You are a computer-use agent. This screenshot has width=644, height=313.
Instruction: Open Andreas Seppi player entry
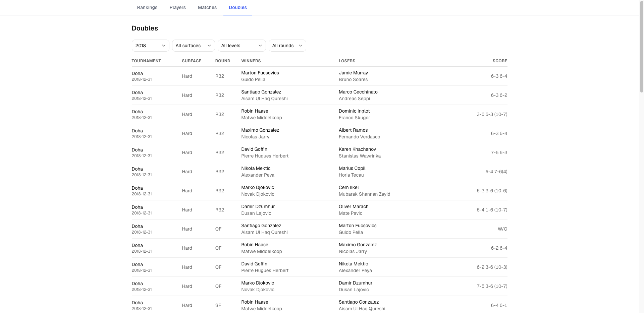[354, 99]
